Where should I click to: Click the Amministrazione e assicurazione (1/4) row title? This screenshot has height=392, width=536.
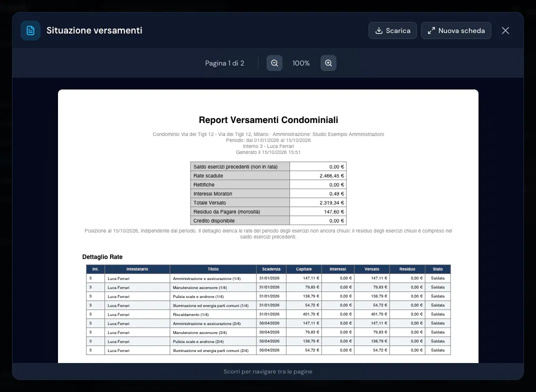click(207, 278)
